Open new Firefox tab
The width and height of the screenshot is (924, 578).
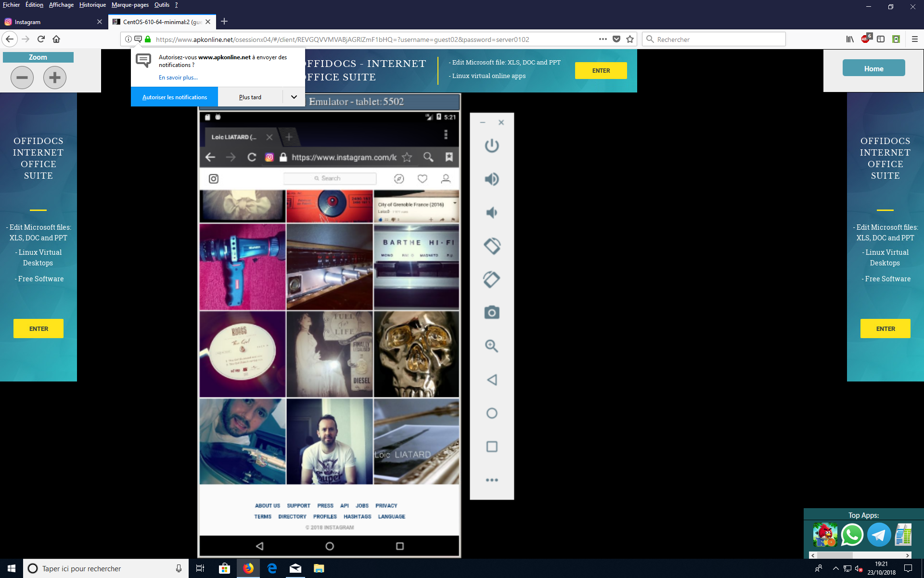[x=224, y=21]
